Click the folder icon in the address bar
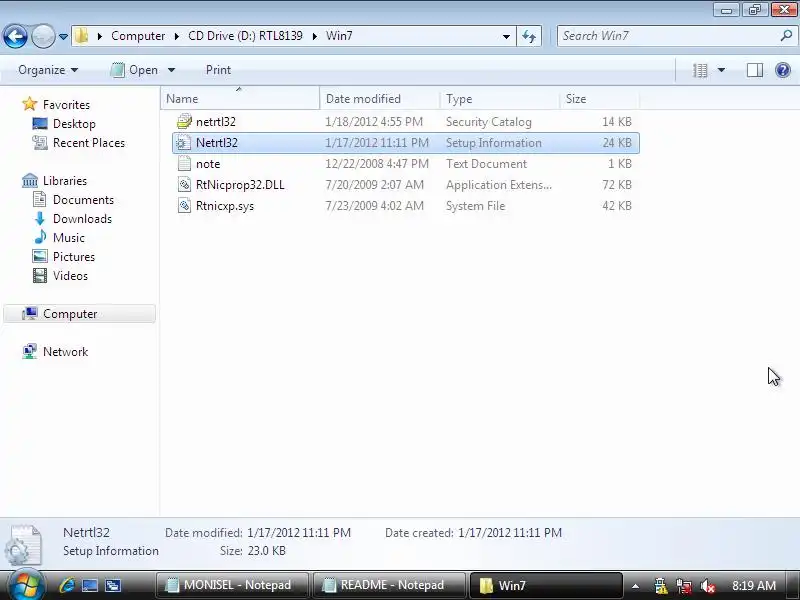Viewport: 800px width, 600px height. tap(81, 36)
